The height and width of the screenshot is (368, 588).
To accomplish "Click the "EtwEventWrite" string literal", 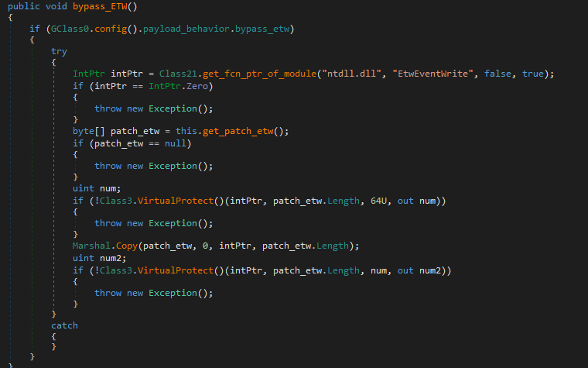I will [x=432, y=74].
